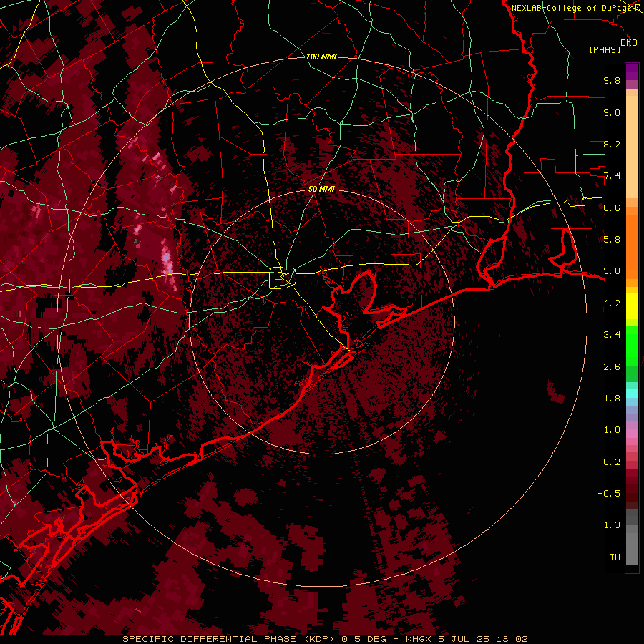Click the 'NEXLAB-College of DuPage' title text
Viewport: 644px width, 644px height.
(571, 8)
